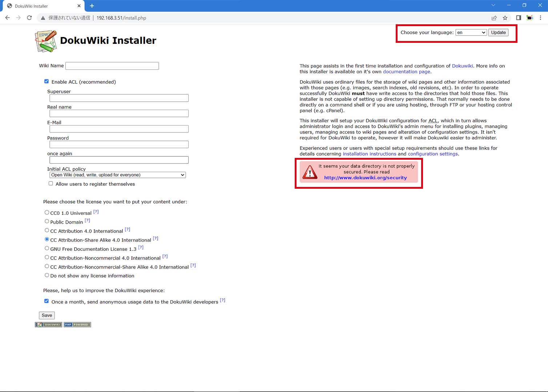
Task: Uncheck sending anonymous usage data monthly
Action: click(x=47, y=301)
